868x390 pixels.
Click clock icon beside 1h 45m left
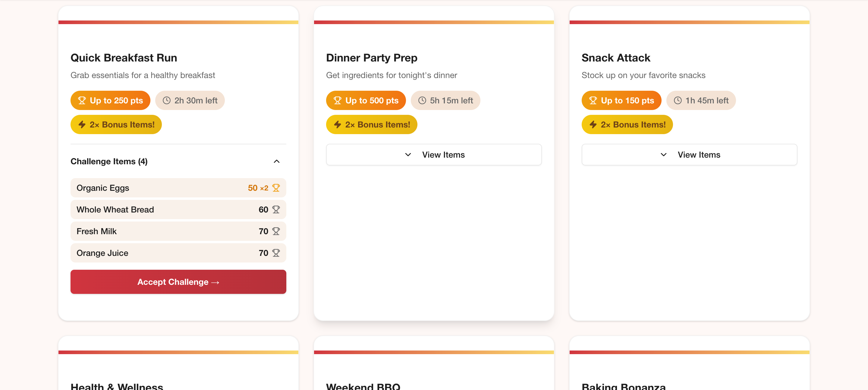[x=678, y=100]
